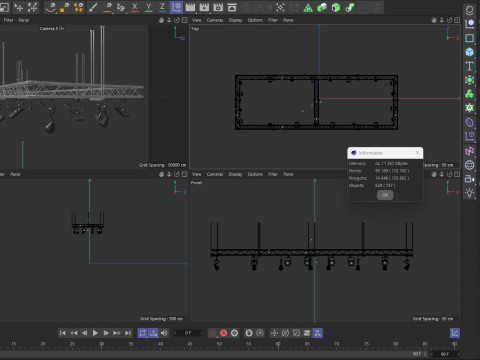Image resolution: width=480 pixels, height=360 pixels.
Task: Toggle the highlighted point-level animation icon
Action: [x=318, y=333]
